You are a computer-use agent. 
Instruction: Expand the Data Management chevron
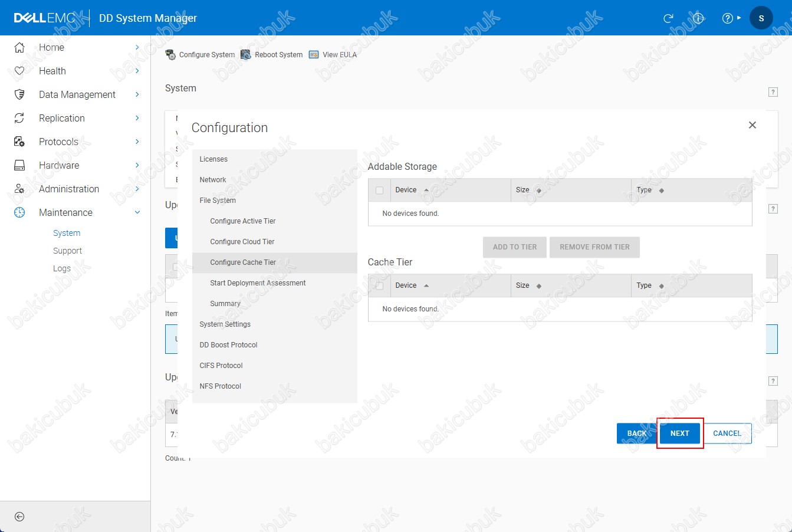coord(137,94)
